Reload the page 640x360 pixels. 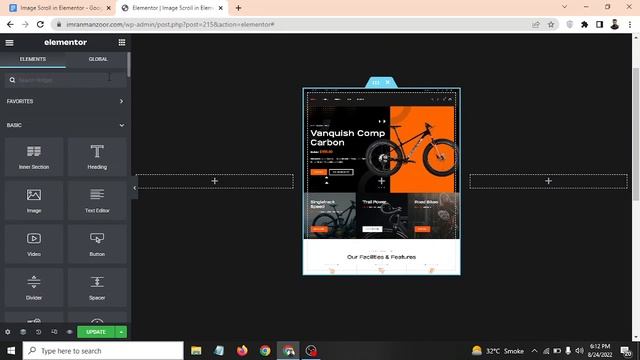click(x=40, y=24)
